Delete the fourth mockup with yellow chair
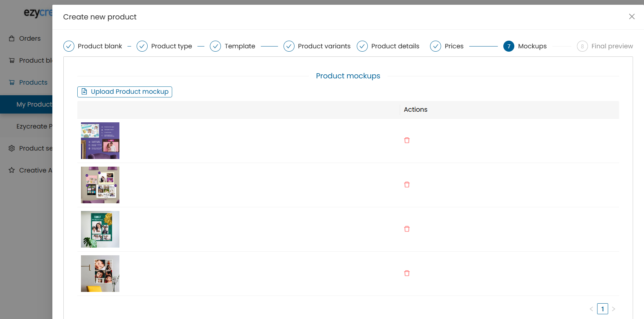Viewport: 644px width, 319px height. 407,273
